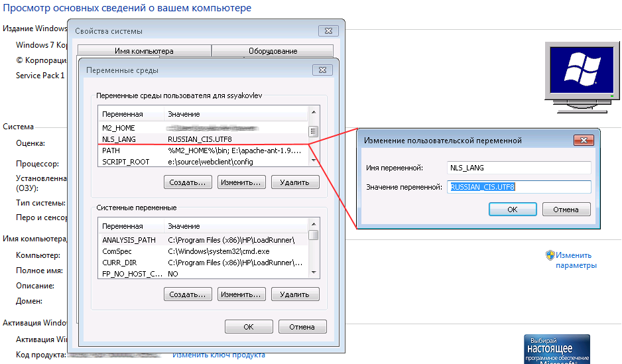The width and height of the screenshot is (622, 364).
Task: Click scrollbar thumb in user variables list
Action: (314, 131)
